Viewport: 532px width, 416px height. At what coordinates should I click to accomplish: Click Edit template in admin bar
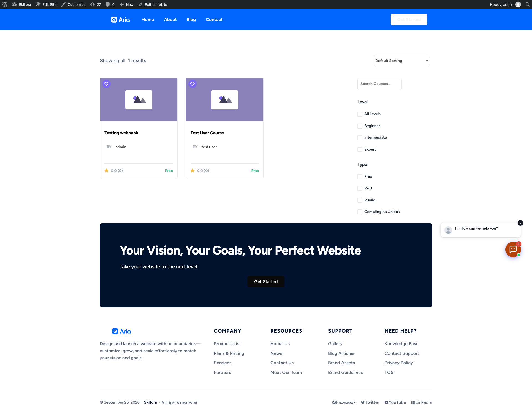[153, 4]
